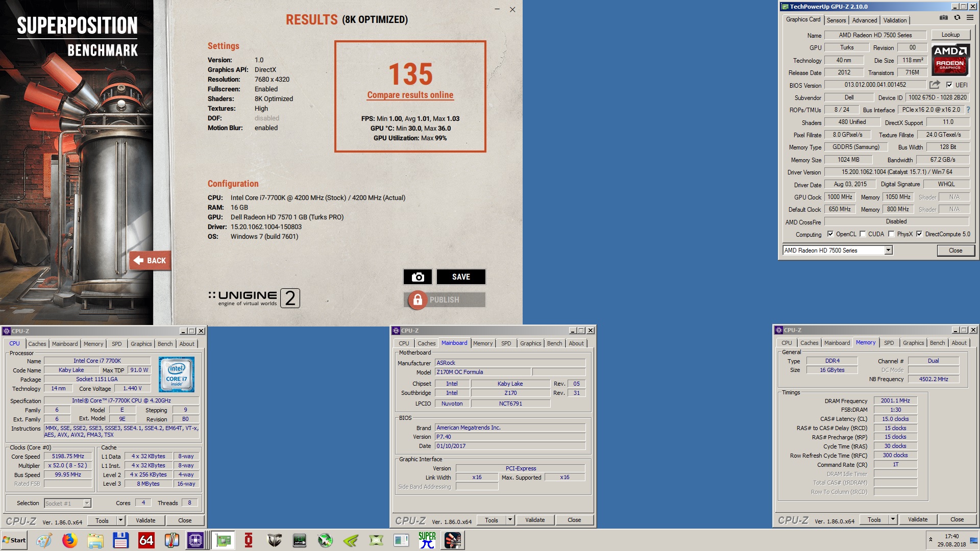Screen dimensions: 980x551
Task: Click the AMD Radeon Graphics logo in GPU-Z
Action: coord(950,59)
